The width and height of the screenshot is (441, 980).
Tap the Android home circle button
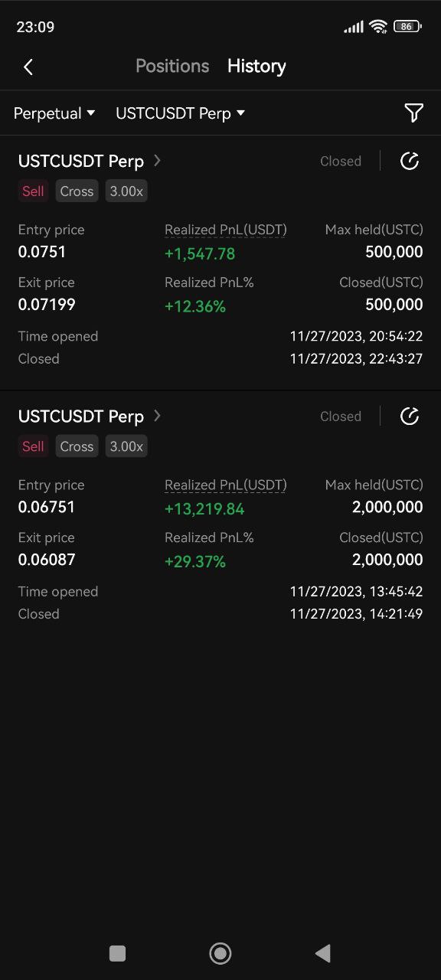click(220, 952)
